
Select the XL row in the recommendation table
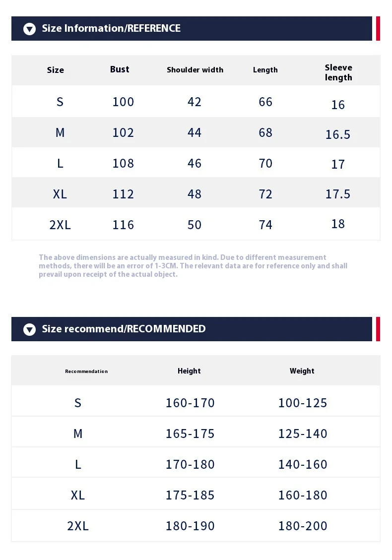pos(78,495)
